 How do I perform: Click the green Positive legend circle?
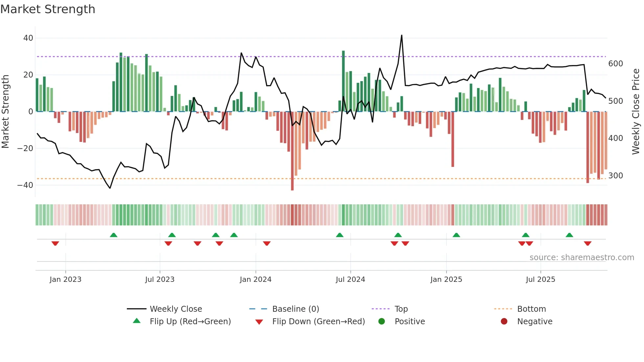[381, 321]
